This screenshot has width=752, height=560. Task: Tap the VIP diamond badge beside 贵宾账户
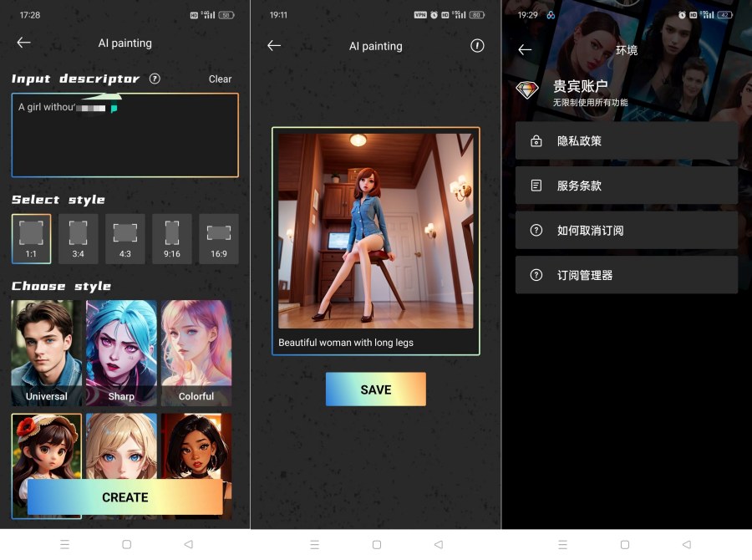point(527,90)
